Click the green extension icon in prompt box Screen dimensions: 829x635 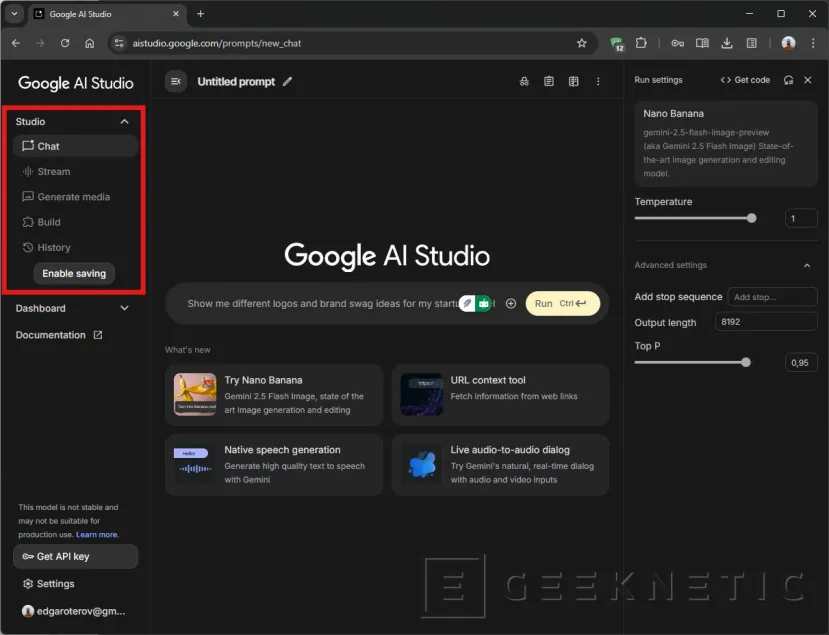click(484, 303)
